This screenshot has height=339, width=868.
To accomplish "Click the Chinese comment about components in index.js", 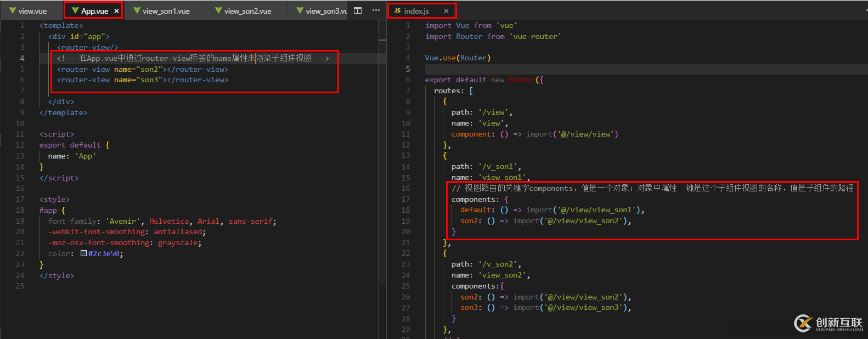I will pyautogui.click(x=653, y=188).
